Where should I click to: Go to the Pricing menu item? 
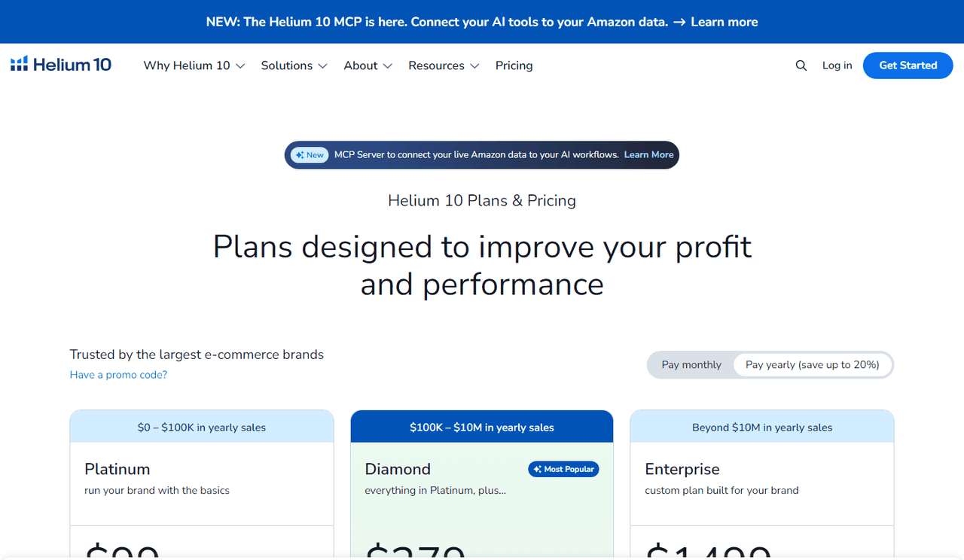514,65
